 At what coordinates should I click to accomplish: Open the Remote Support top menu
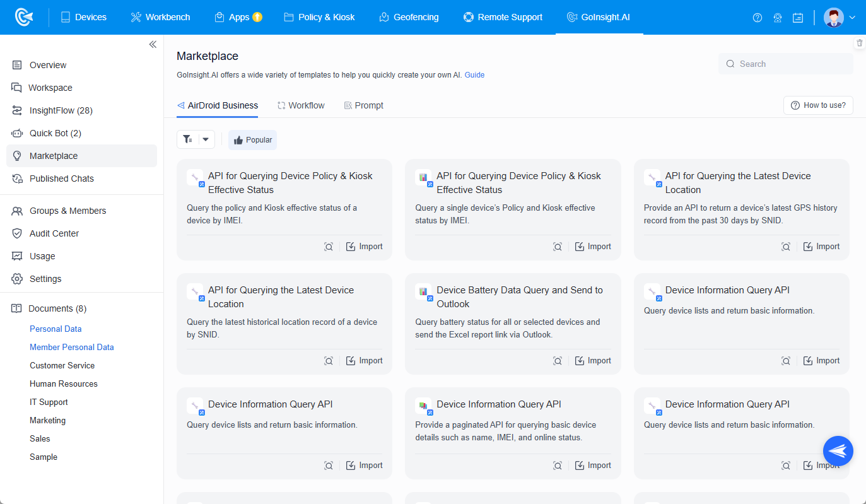coord(502,17)
